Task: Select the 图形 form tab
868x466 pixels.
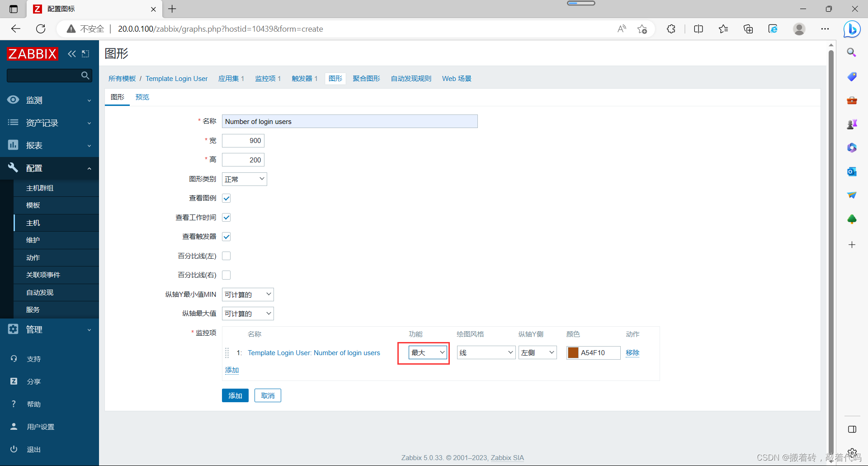Action: click(118, 97)
